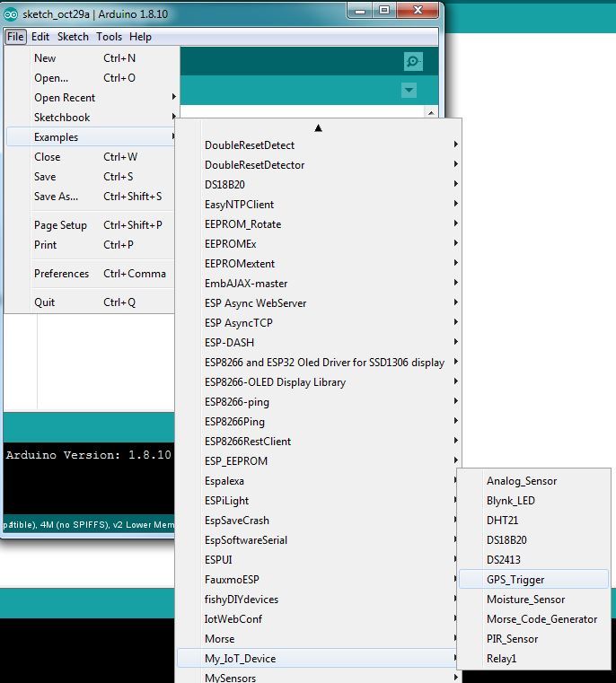The height and width of the screenshot is (683, 616).
Task: Choose Save As... entry
Action: [x=90, y=196]
